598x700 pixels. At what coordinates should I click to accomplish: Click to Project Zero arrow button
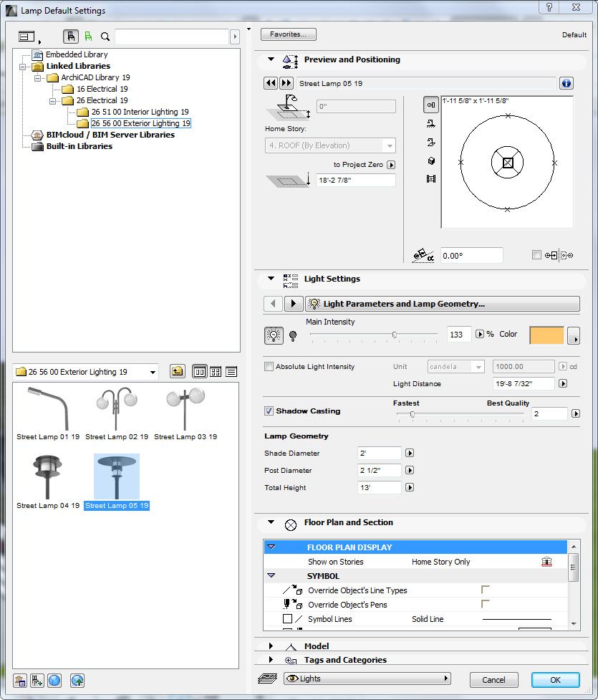[391, 165]
